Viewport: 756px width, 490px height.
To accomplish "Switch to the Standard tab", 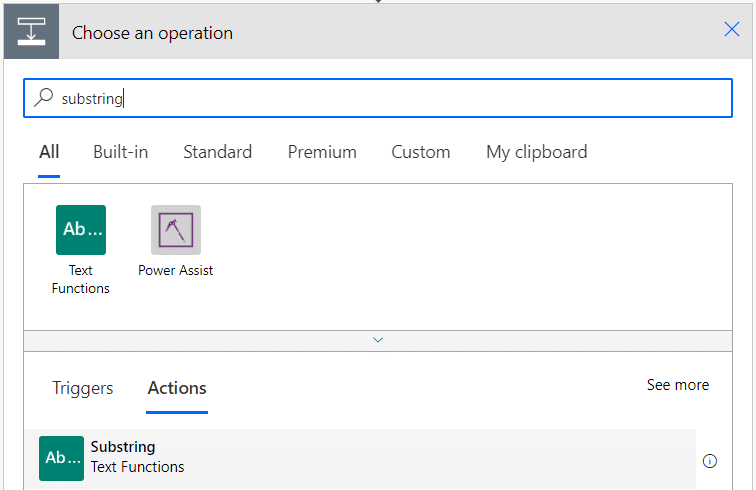I will (217, 152).
